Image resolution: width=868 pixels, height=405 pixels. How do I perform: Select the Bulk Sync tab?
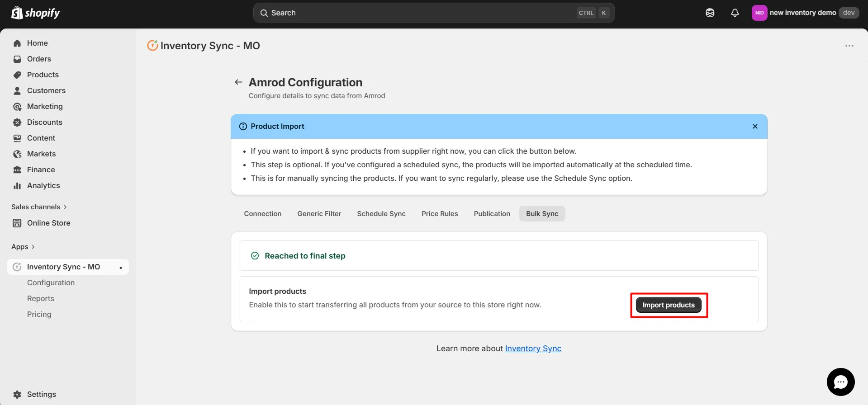542,214
